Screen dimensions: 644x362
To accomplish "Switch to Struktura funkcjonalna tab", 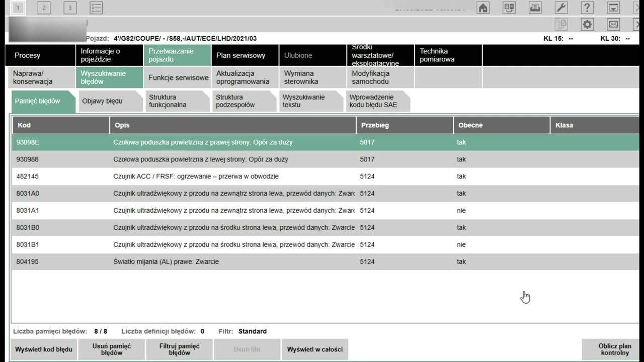I will point(177,101).
